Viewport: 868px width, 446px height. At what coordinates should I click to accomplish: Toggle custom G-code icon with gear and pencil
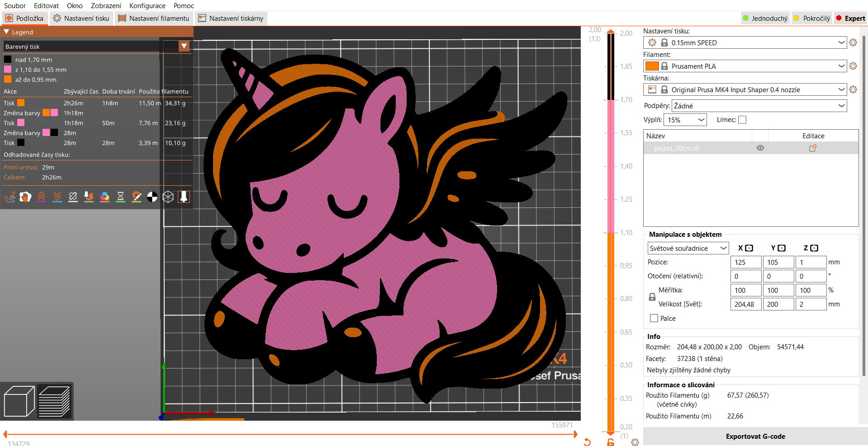[x=136, y=197]
